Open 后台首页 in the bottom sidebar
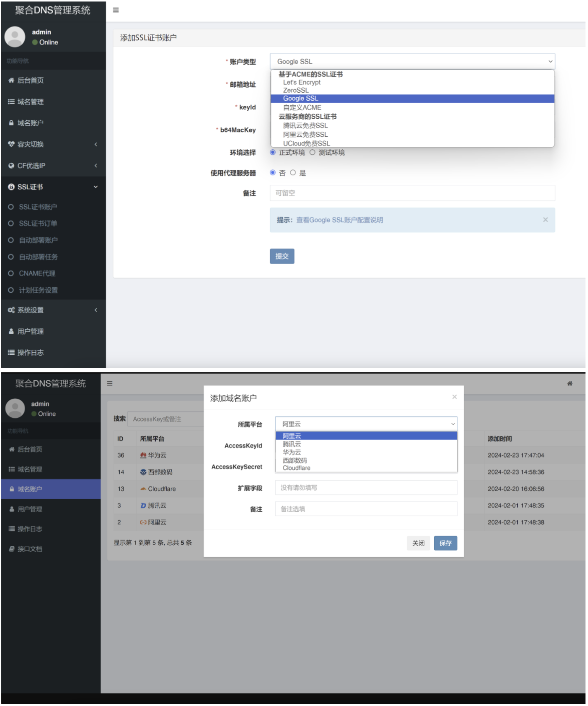Screen dimensions: 588x706 (x=51, y=450)
